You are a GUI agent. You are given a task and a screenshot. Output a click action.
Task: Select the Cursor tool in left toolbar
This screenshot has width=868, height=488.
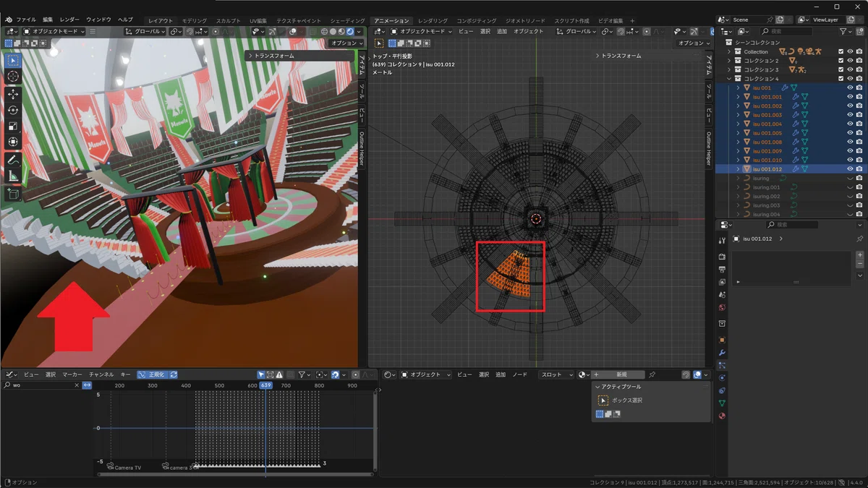point(13,77)
